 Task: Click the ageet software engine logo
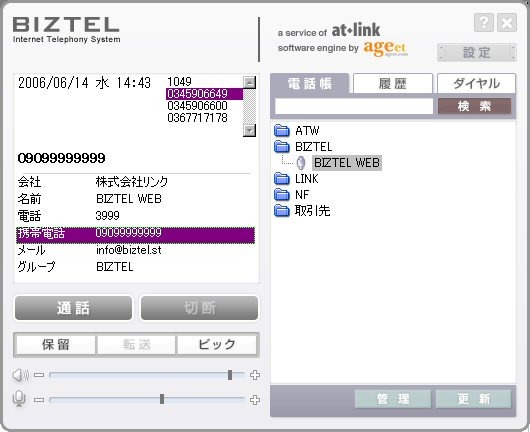click(385, 49)
